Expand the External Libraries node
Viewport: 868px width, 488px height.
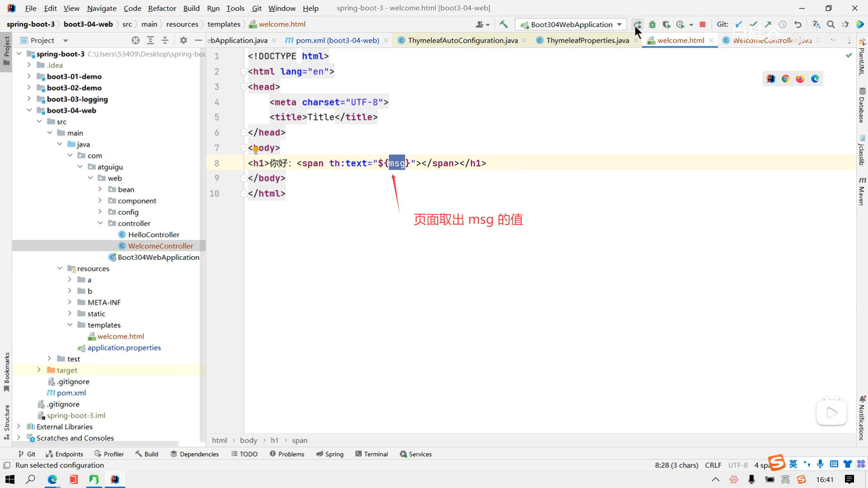pyautogui.click(x=19, y=427)
